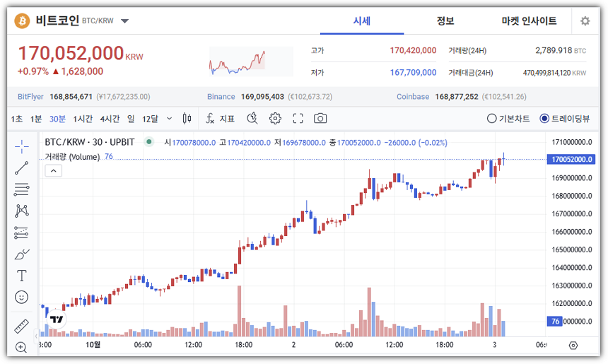Open the BTC/KRW market selector dropdown
Screen dimensions: 608x364
click(x=125, y=21)
